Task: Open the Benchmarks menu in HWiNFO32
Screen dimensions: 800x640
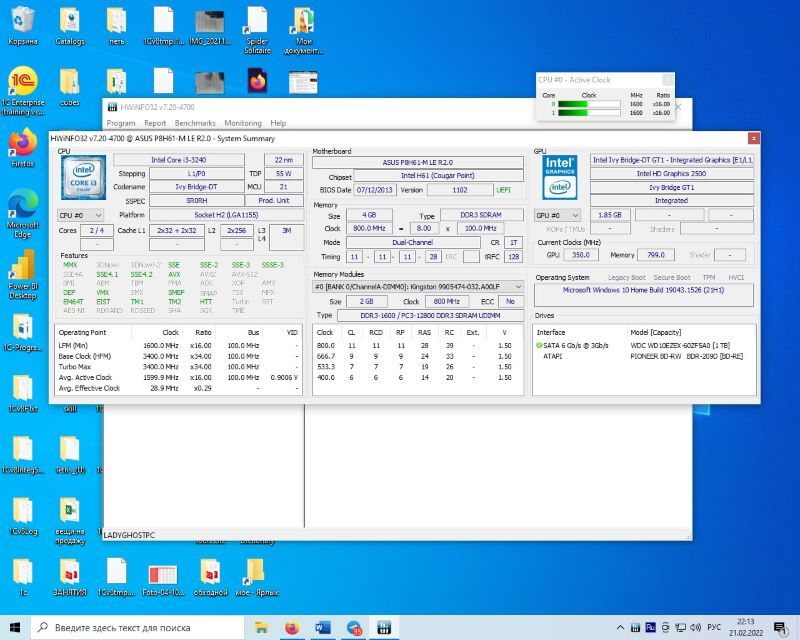Action: pos(195,123)
